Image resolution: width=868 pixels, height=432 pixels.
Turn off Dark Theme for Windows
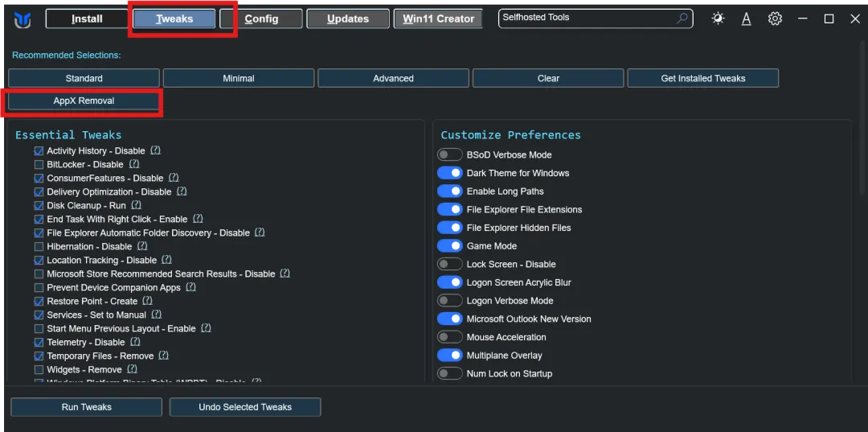click(x=449, y=173)
